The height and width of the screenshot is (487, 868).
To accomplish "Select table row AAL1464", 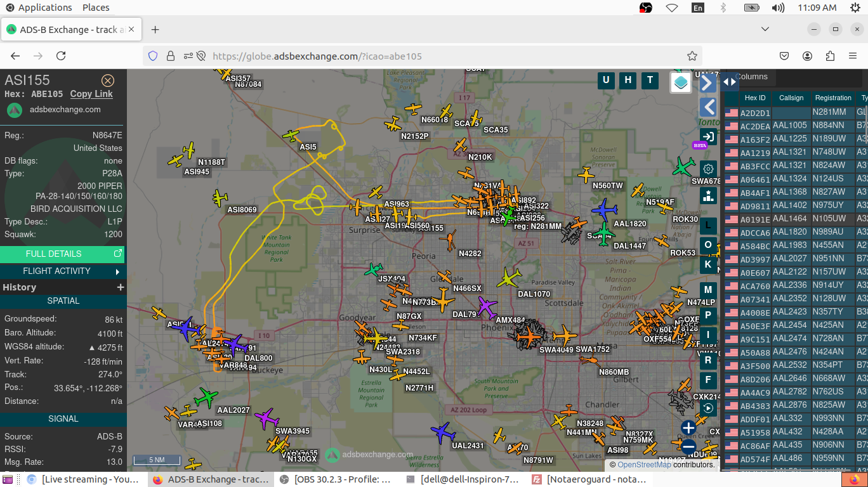I will click(x=796, y=219).
